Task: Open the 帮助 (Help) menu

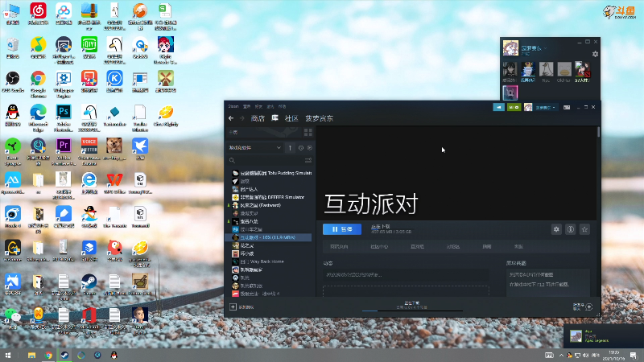Action: click(x=283, y=106)
